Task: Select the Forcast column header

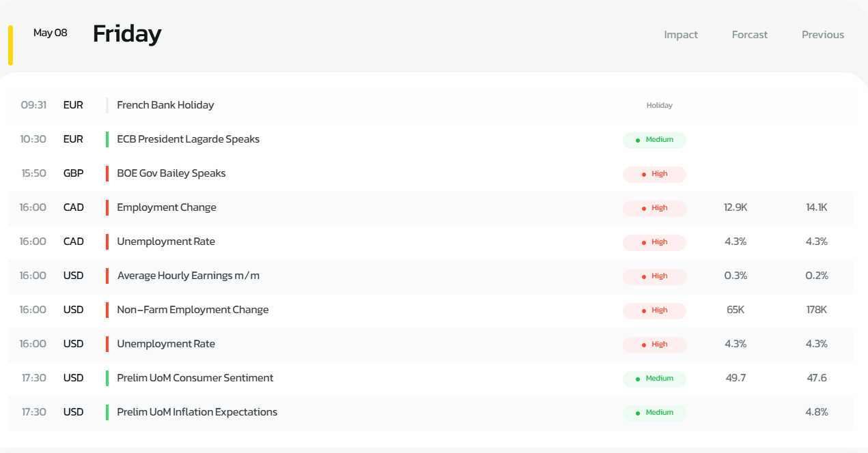Action: tap(750, 35)
